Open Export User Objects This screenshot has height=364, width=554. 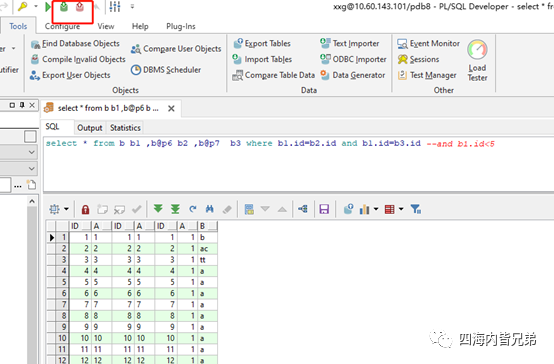click(x=70, y=75)
